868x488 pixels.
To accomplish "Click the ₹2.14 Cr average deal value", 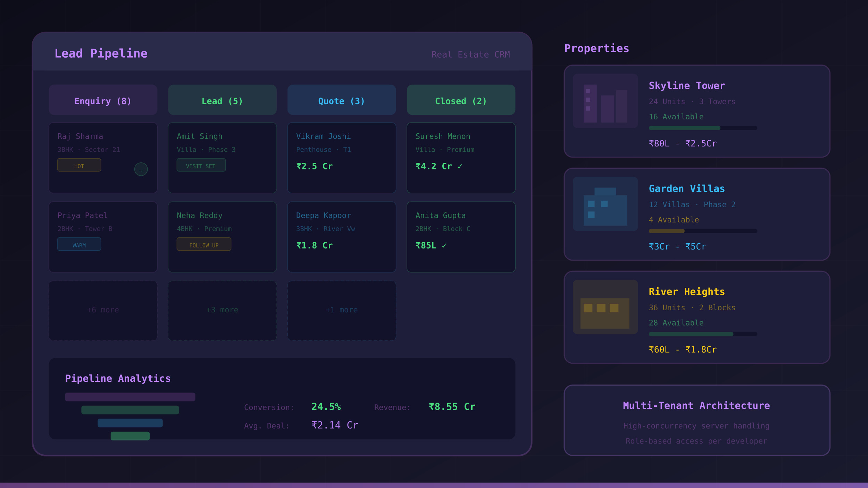I will coord(335,425).
